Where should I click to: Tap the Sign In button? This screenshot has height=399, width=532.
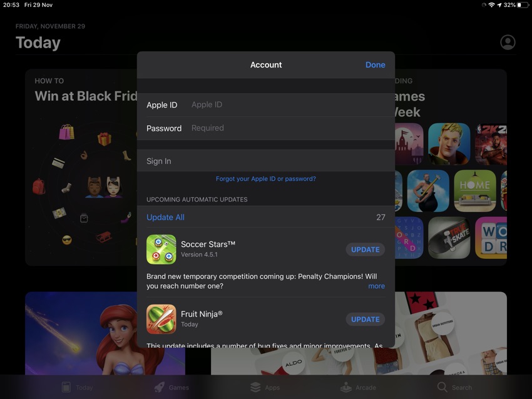266,161
